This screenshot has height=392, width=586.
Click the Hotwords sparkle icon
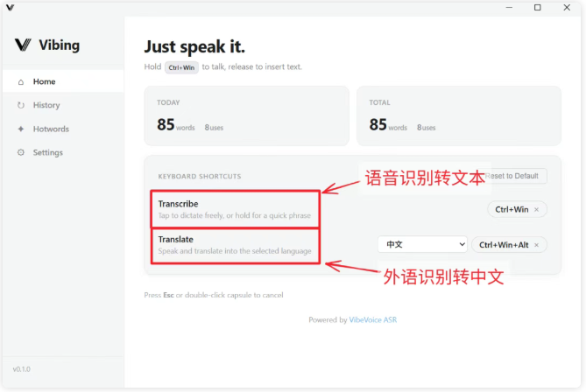[x=21, y=129]
